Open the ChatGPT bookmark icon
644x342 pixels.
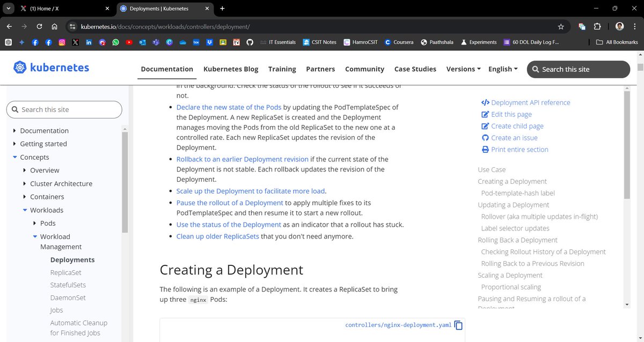8,42
